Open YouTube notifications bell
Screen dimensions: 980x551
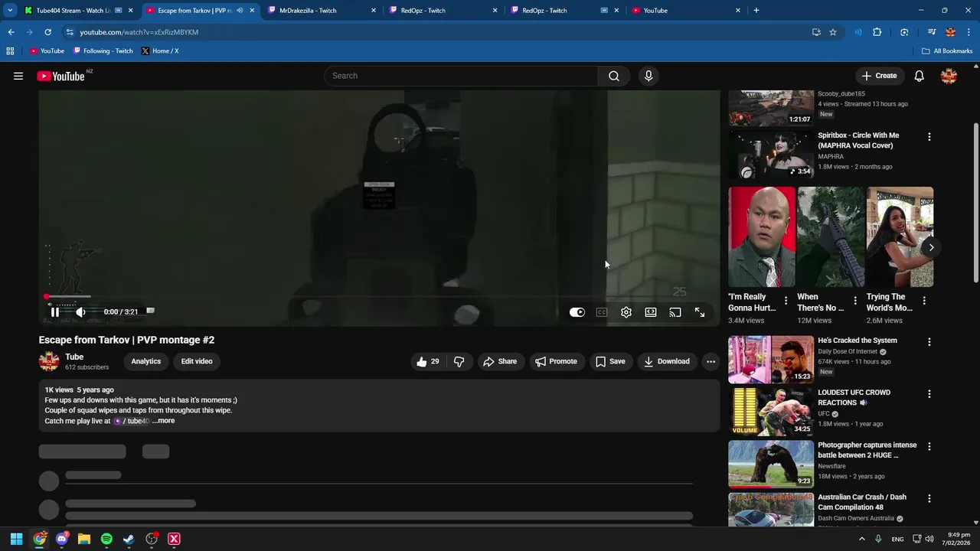(920, 76)
